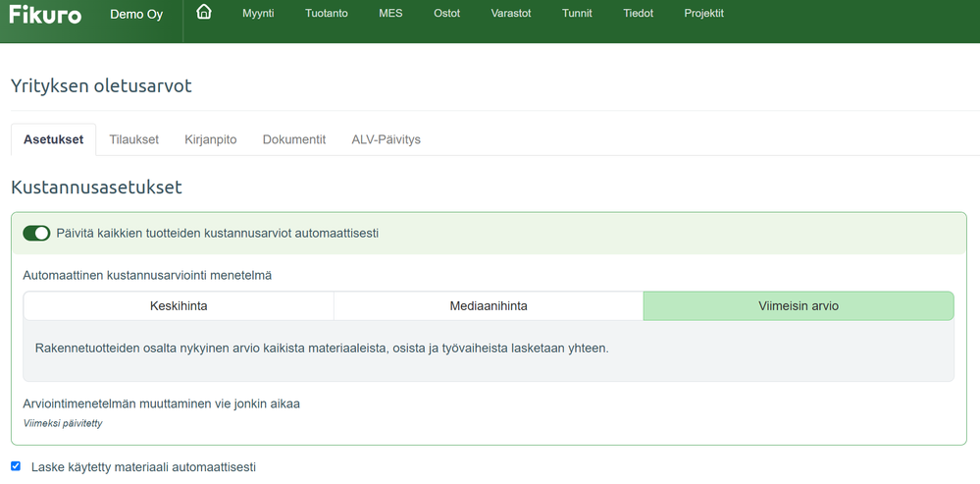Select the Viimeisin arvio estimation method

tap(799, 306)
